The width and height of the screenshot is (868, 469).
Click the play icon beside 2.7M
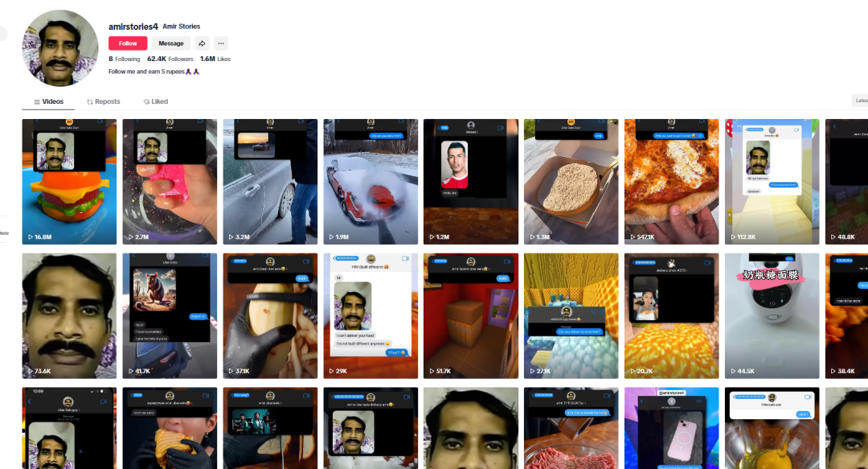click(x=131, y=237)
